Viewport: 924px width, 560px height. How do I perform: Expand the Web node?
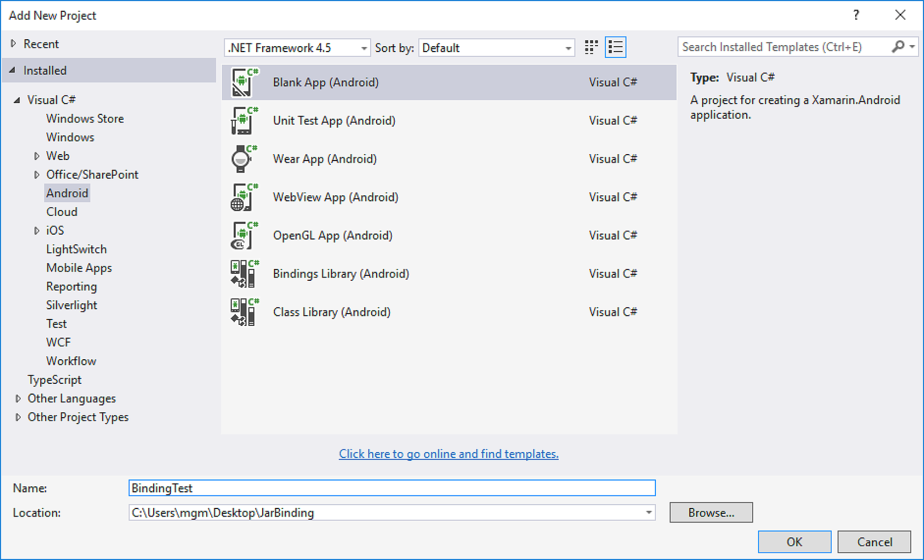point(37,156)
